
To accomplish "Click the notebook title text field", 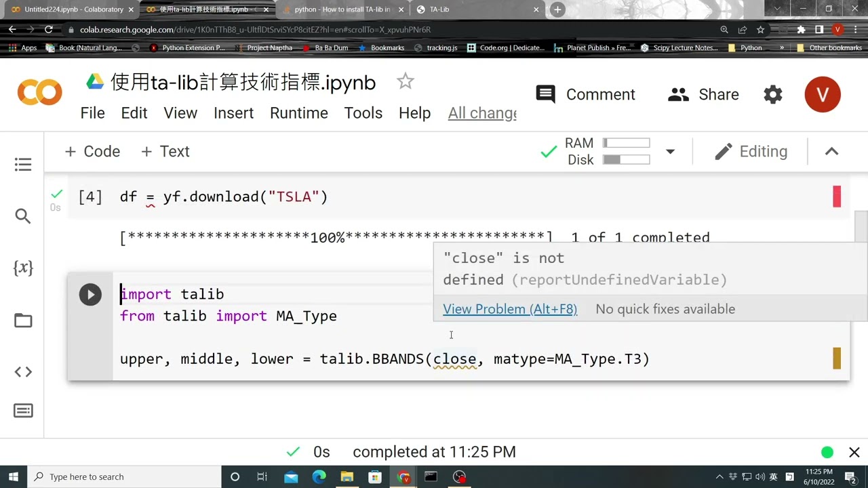I will click(x=243, y=82).
